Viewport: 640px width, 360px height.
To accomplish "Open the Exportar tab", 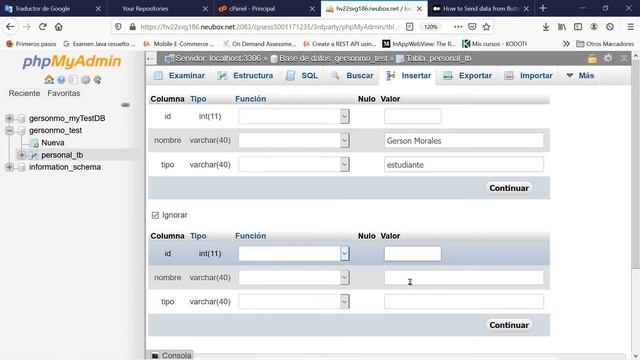I will 467,76.
